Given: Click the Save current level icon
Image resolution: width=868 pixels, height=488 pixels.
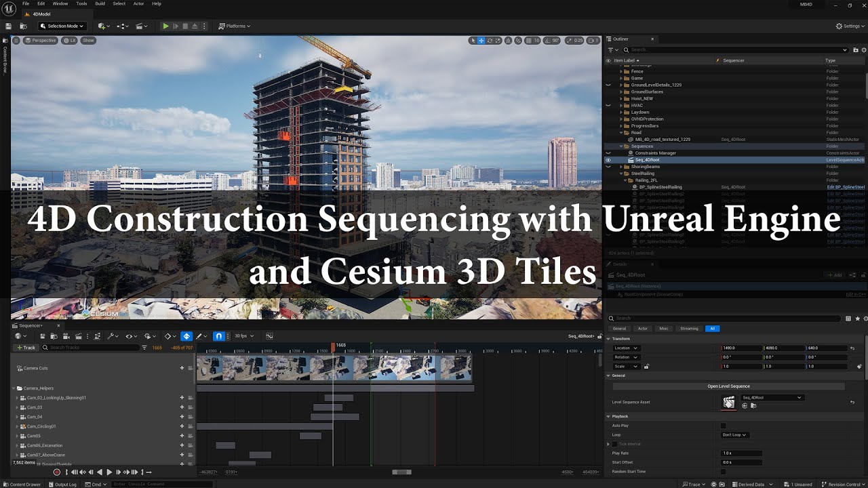Looking at the screenshot, I should [8, 26].
